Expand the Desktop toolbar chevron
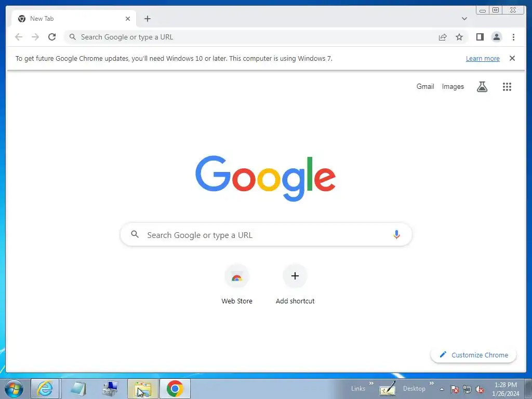The image size is (532, 399). [431, 383]
